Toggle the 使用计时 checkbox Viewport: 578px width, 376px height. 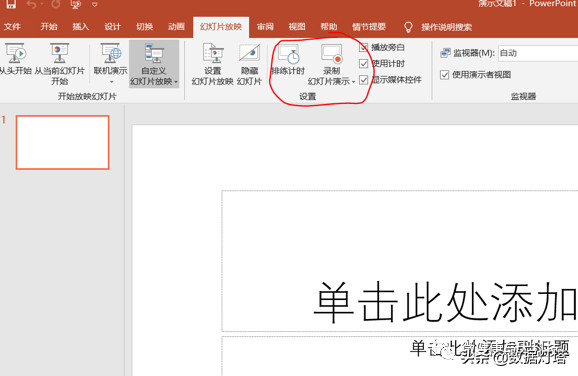coord(363,63)
